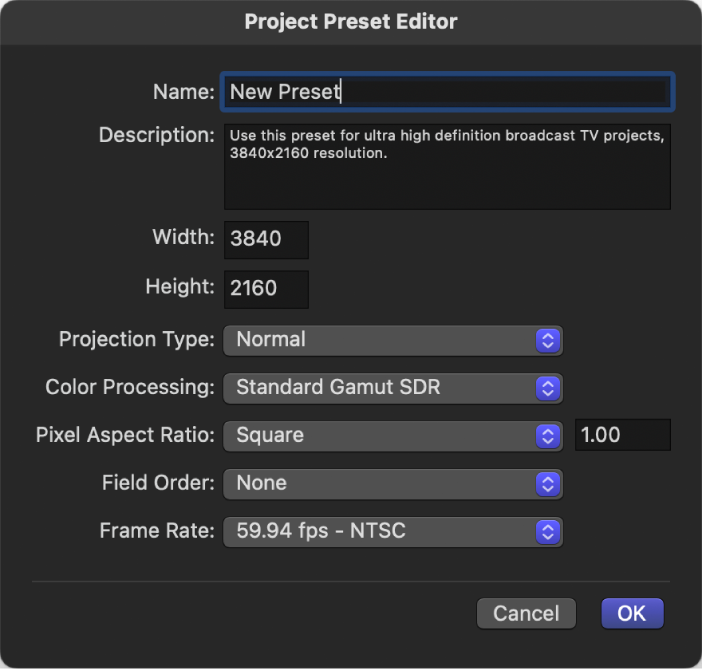The height and width of the screenshot is (670, 702).
Task: Click the Description label
Action: pyautogui.click(x=157, y=134)
